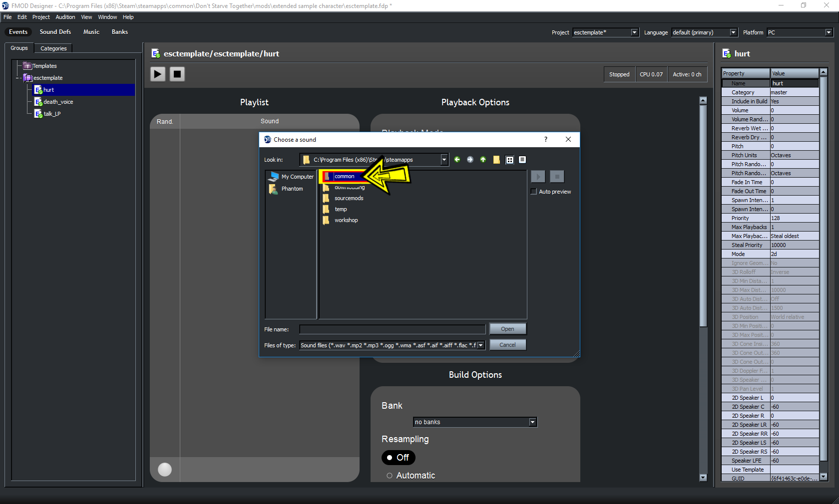Open the workshop folder
This screenshot has width=839, height=504.
click(x=346, y=220)
